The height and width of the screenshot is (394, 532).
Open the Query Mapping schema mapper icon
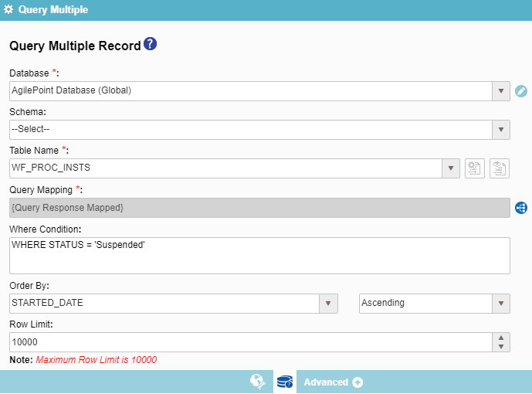click(521, 208)
